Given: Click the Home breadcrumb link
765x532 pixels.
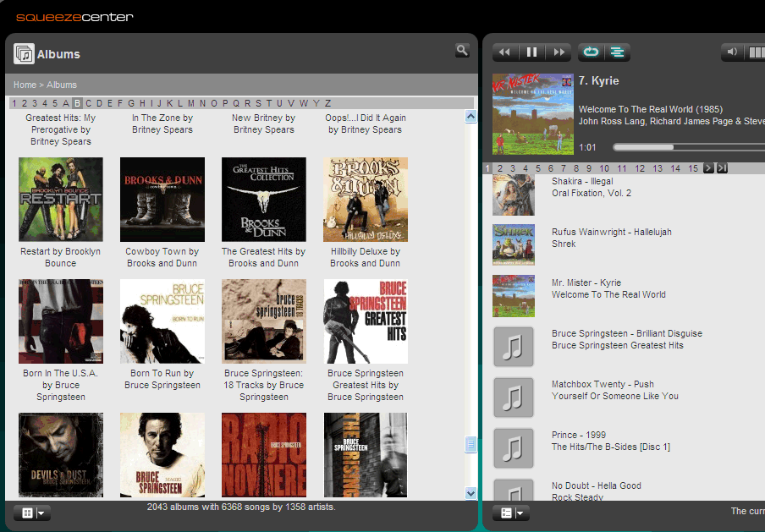Looking at the screenshot, I should (25, 85).
